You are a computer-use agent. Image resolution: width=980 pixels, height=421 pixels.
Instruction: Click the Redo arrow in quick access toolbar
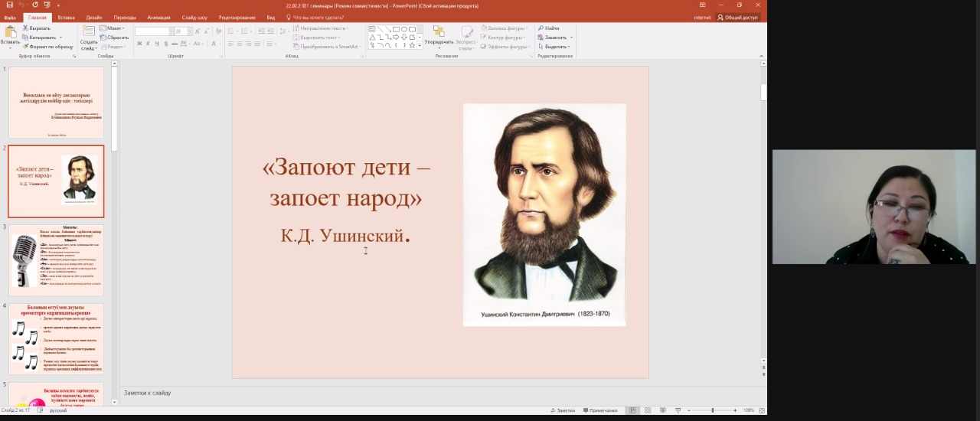[34, 5]
